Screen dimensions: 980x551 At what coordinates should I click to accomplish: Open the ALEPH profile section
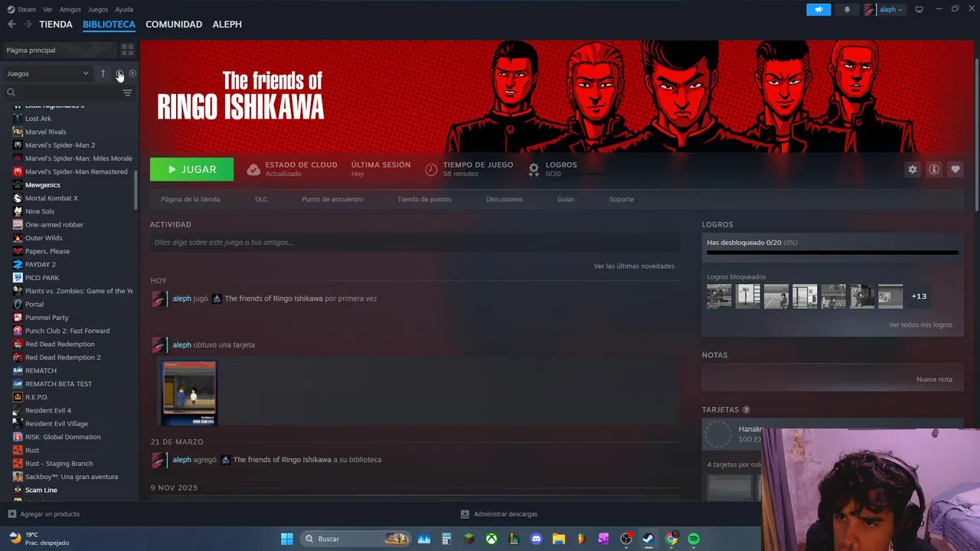(227, 24)
